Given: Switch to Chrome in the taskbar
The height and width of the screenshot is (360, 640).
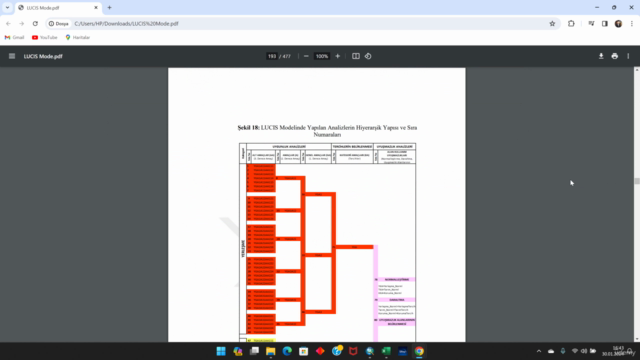Looking at the screenshot, I should pos(419,351).
